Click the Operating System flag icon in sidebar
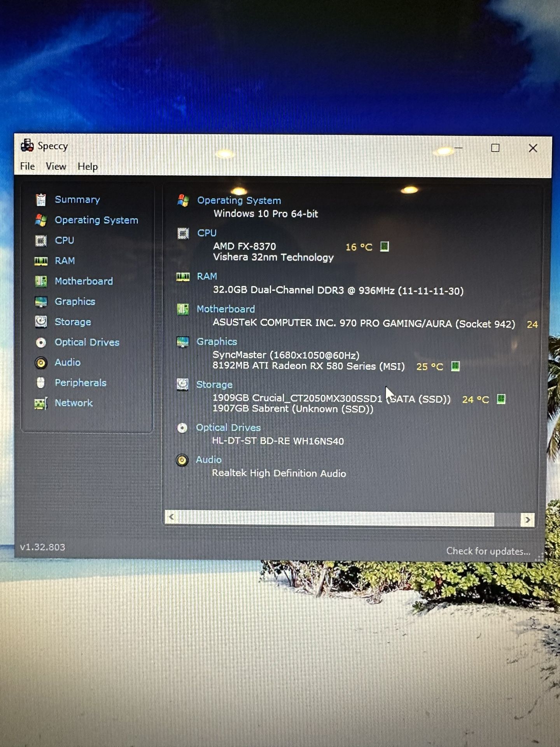 (41, 220)
